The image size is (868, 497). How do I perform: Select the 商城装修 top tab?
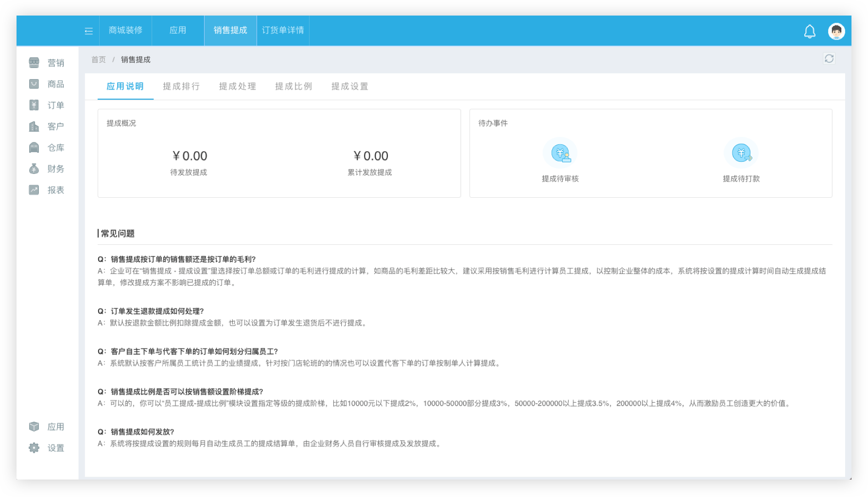[125, 30]
